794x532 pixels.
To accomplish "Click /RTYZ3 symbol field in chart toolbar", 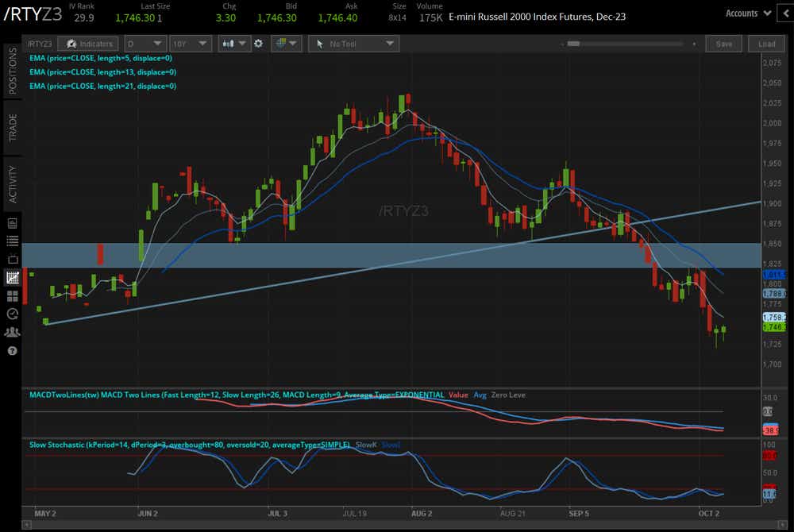I will coord(40,44).
